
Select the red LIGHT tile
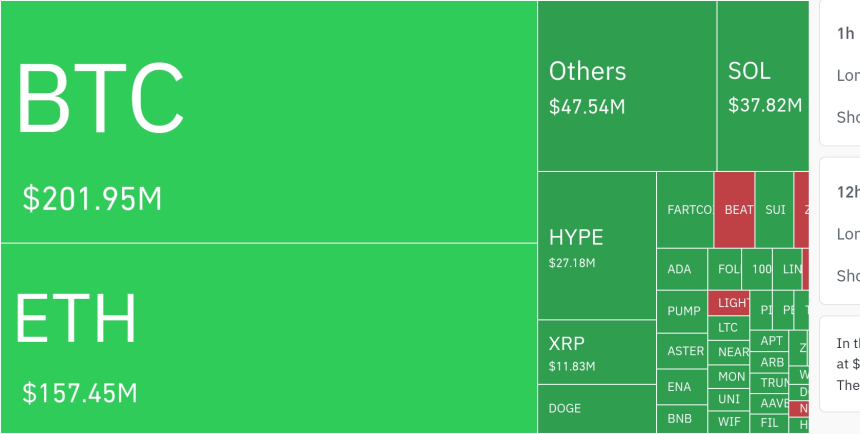[728, 302]
